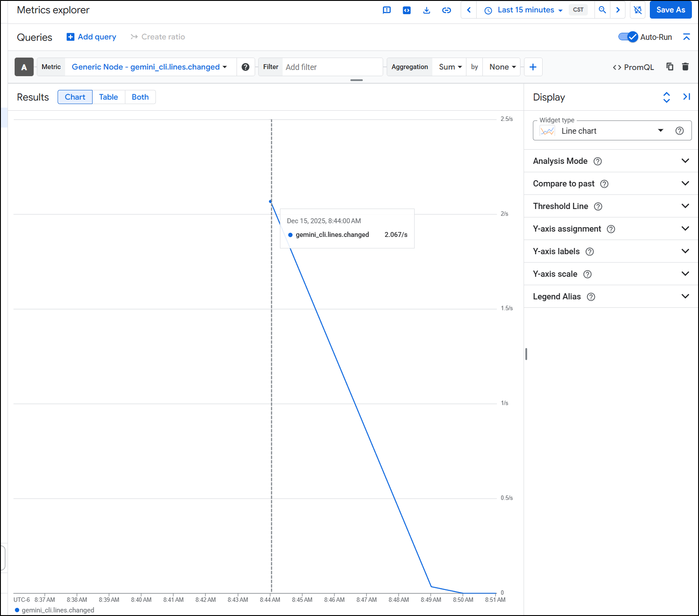Viewport: 699px width, 616px height.
Task: Duplicate query A with copy icon
Action: (x=670, y=67)
